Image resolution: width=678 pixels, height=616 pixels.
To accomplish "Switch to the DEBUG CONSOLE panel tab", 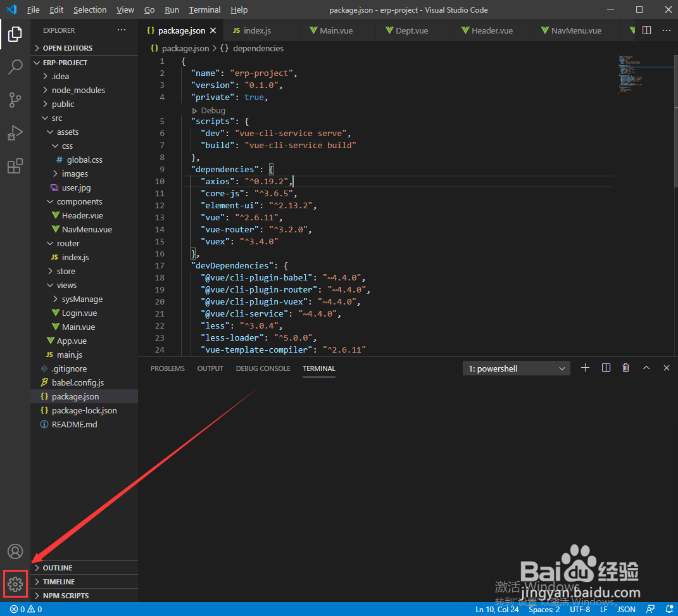I will (x=263, y=368).
